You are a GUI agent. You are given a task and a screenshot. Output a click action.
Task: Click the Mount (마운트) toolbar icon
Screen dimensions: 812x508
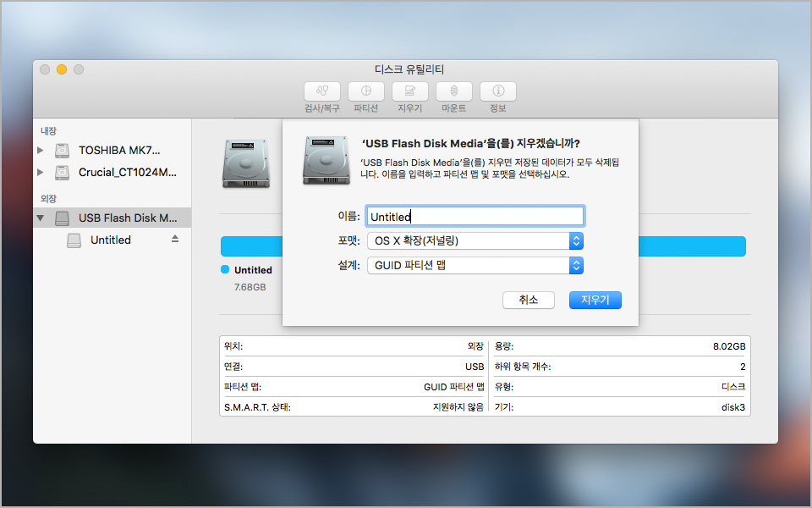click(453, 91)
